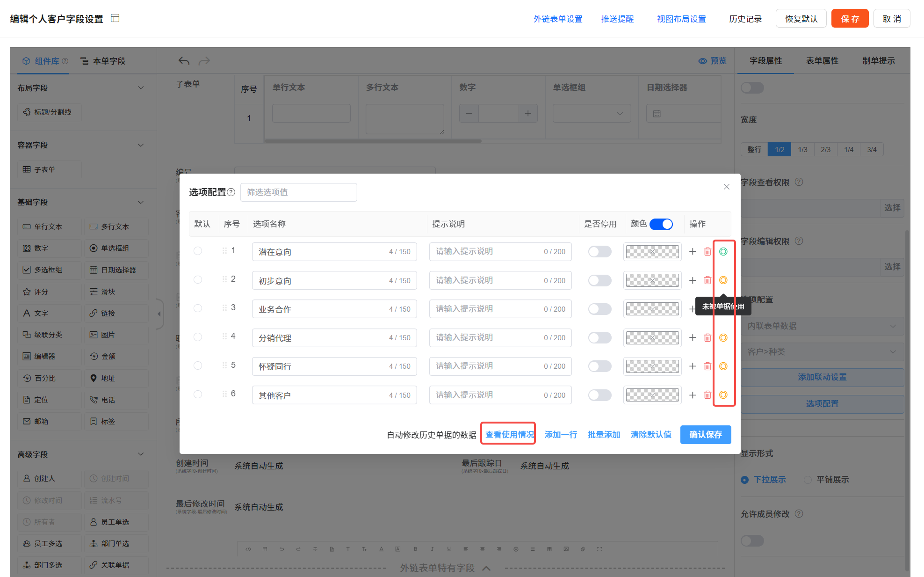Switch to the 表单属性 tab
Image resolution: width=924 pixels, height=577 pixels.
(x=822, y=61)
